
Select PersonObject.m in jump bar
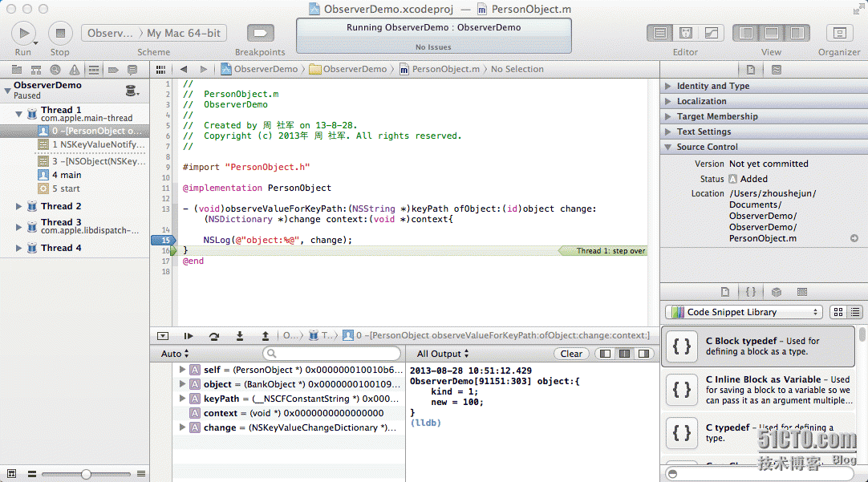pyautogui.click(x=440, y=69)
